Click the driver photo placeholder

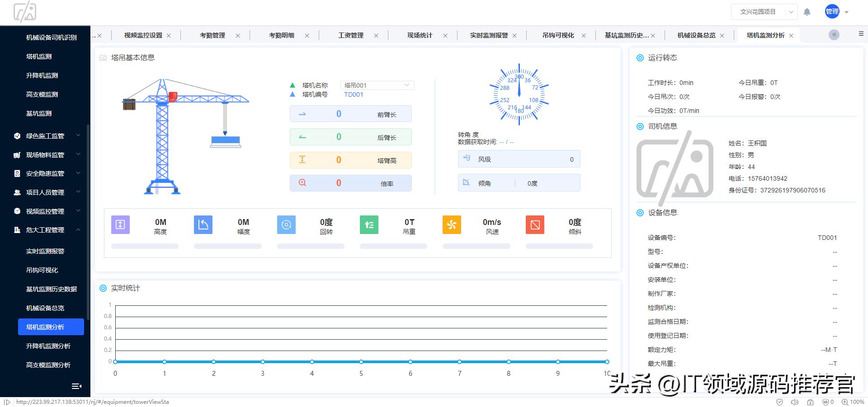point(675,168)
